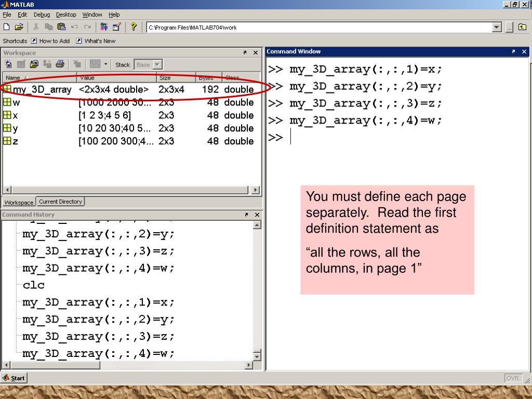Switch to the Current Directory tab
Image resolution: width=532 pixels, height=399 pixels.
pos(60,202)
